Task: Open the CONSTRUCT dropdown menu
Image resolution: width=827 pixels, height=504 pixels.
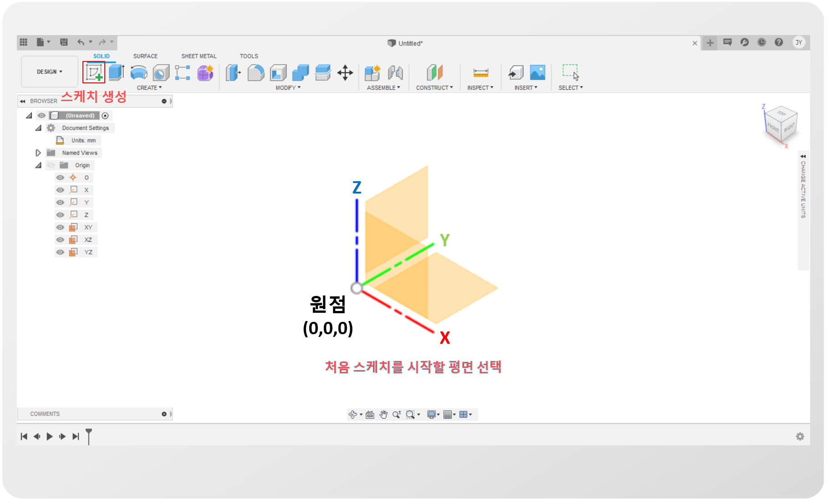Action: [x=434, y=88]
